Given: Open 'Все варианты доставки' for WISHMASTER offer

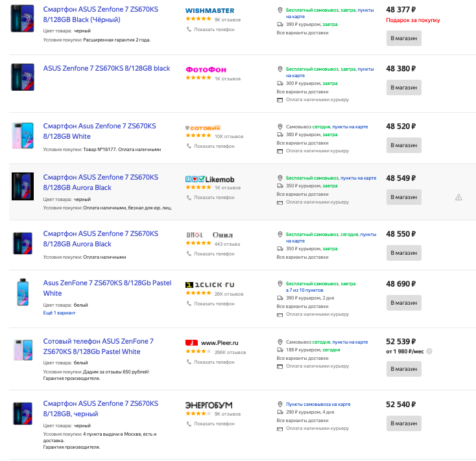Looking at the screenshot, I should [298, 32].
